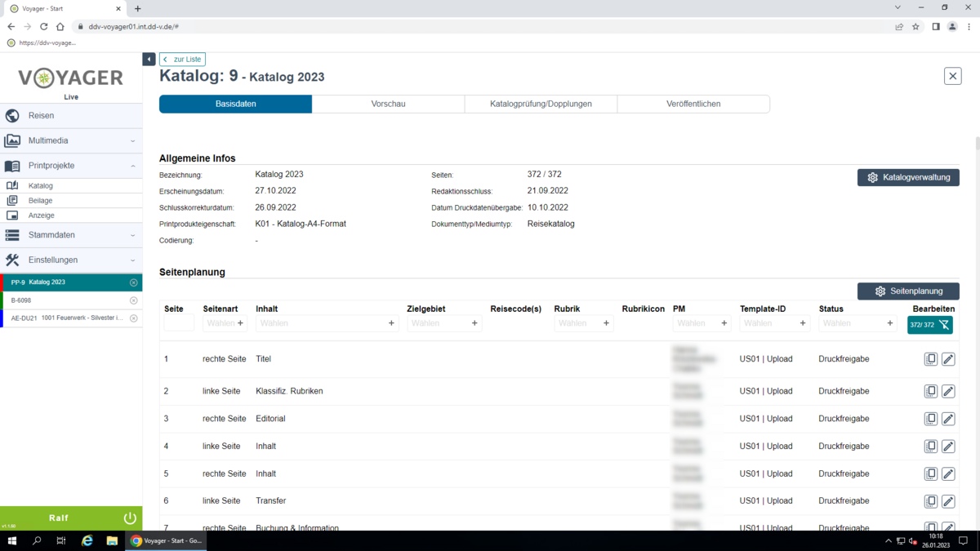Open the Inhalt filter dropdown

[327, 323]
